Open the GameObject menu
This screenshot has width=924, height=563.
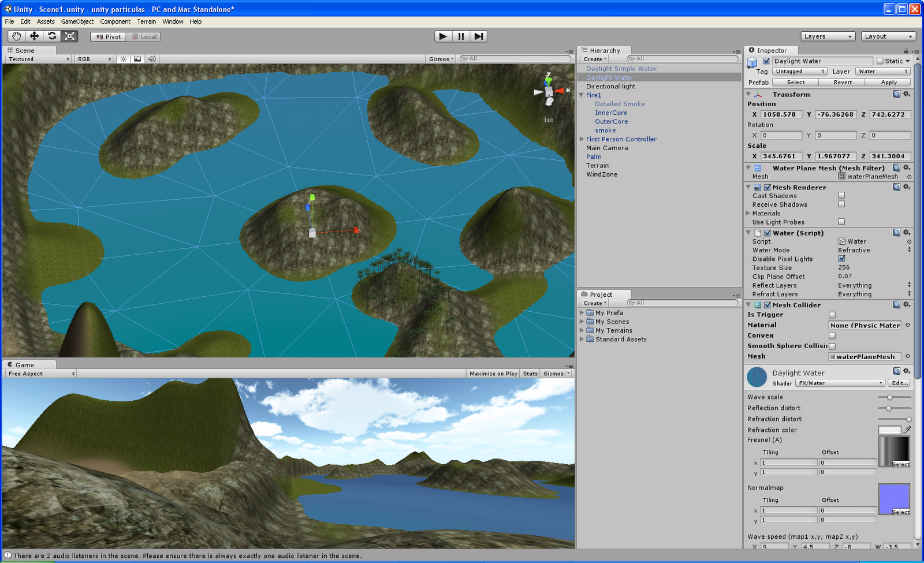77,21
